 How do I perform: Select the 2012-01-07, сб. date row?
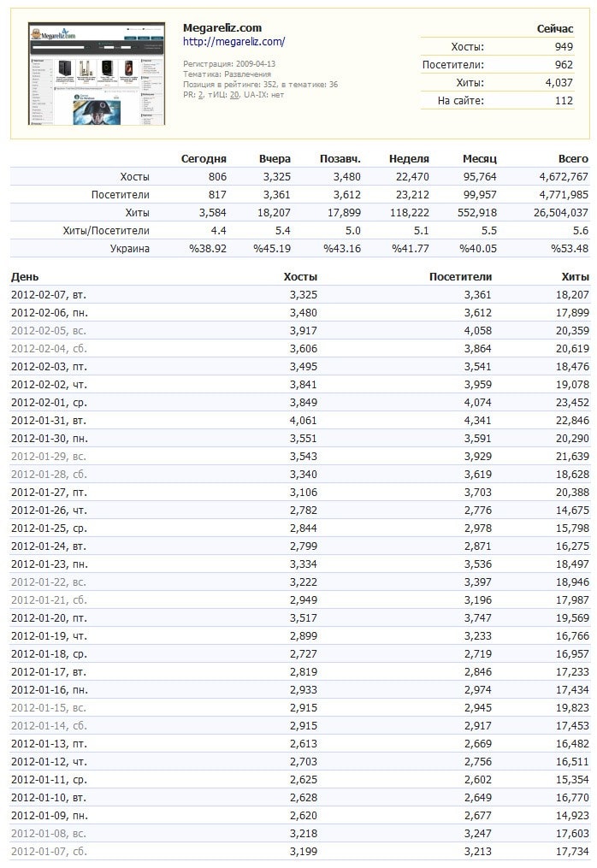point(49,851)
